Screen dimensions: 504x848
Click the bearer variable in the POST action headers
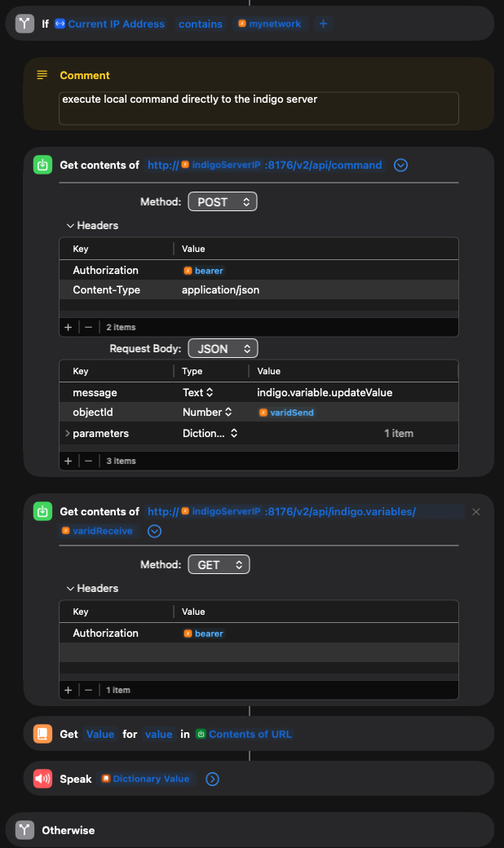coord(203,271)
